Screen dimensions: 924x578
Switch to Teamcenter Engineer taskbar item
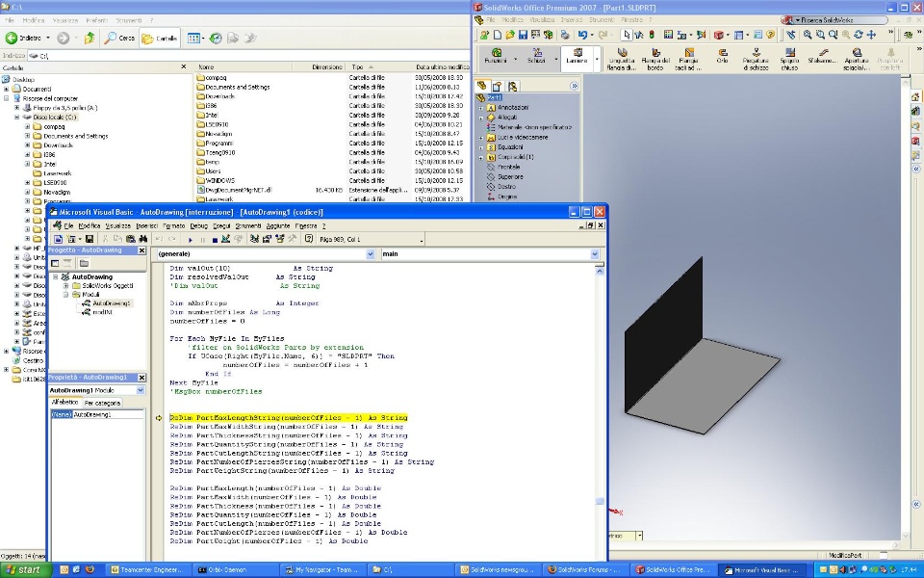(x=148, y=569)
